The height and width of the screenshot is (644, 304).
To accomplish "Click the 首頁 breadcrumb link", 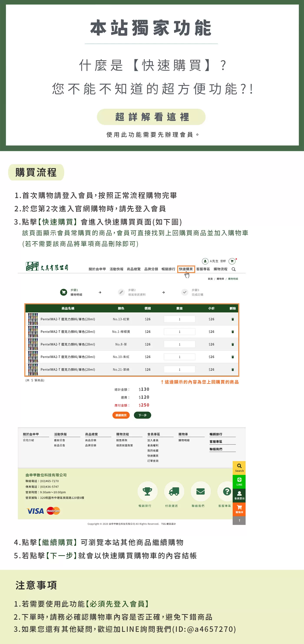I will (x=210, y=279).
